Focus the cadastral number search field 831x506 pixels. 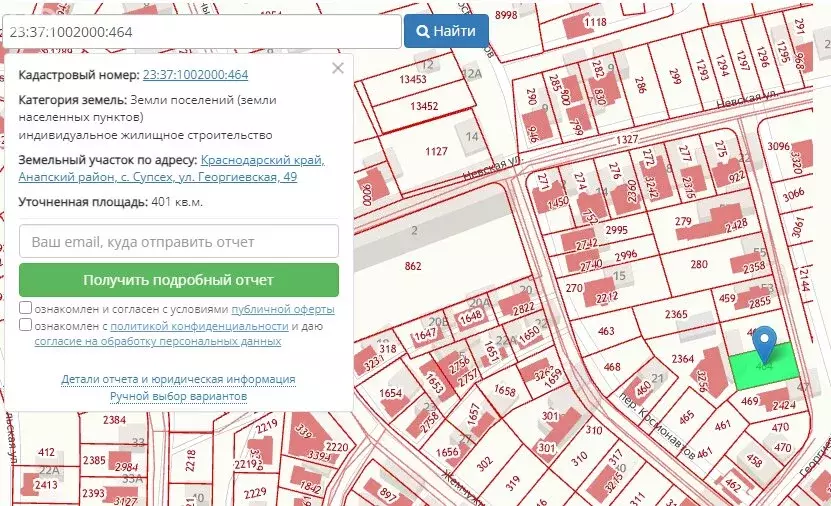pyautogui.click(x=202, y=32)
